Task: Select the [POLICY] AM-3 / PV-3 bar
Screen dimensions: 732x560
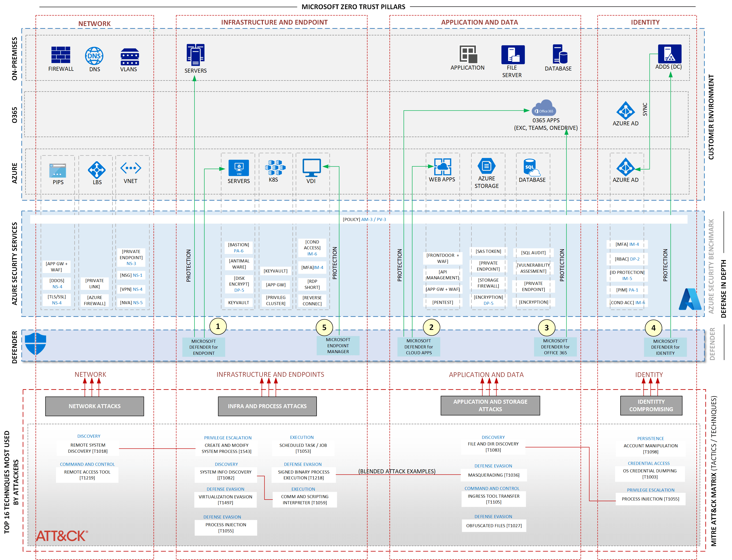Action: 359,219
